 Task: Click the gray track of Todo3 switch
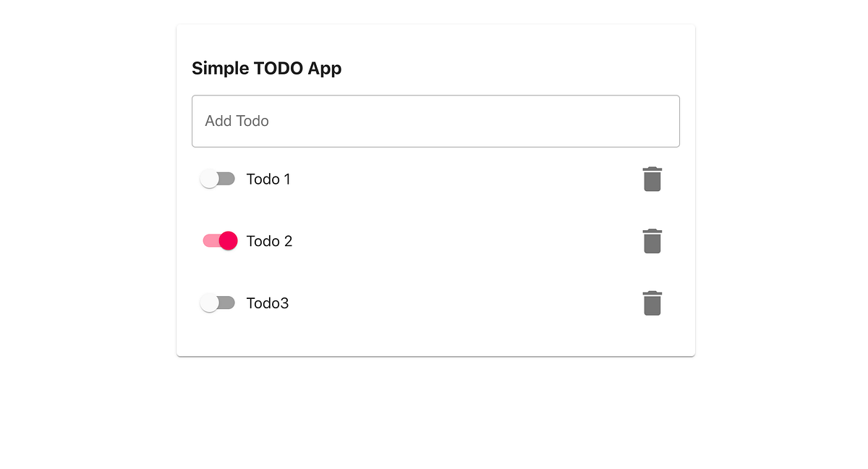click(x=227, y=303)
